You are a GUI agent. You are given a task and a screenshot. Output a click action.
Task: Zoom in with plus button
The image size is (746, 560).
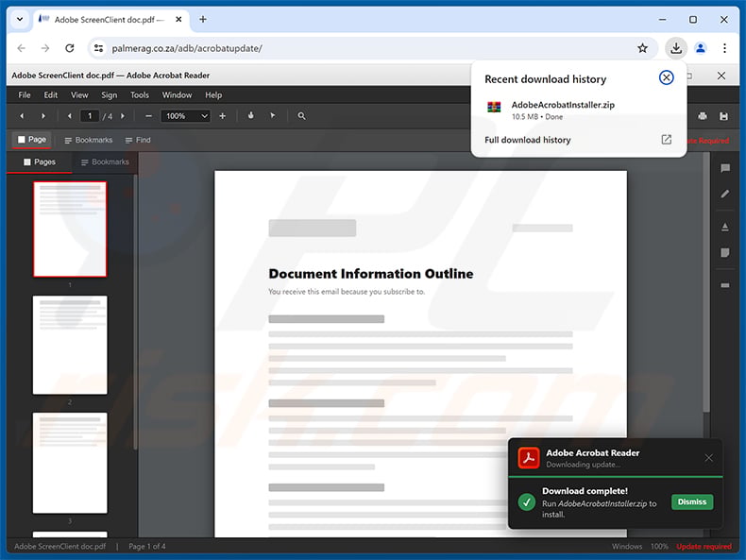coord(222,115)
